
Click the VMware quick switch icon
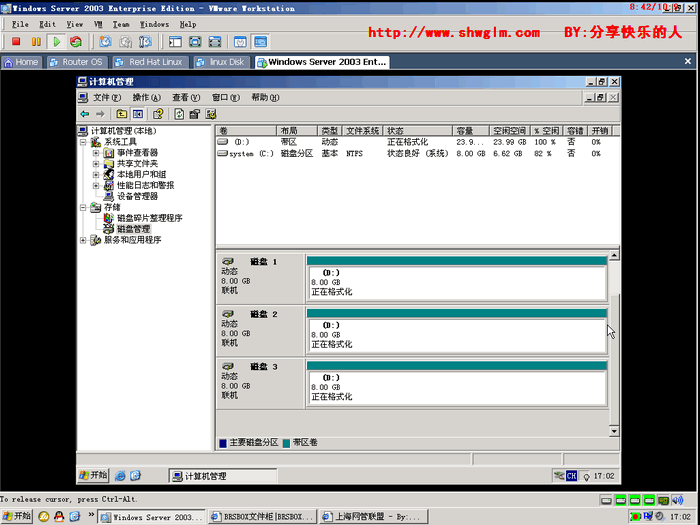pos(215,42)
